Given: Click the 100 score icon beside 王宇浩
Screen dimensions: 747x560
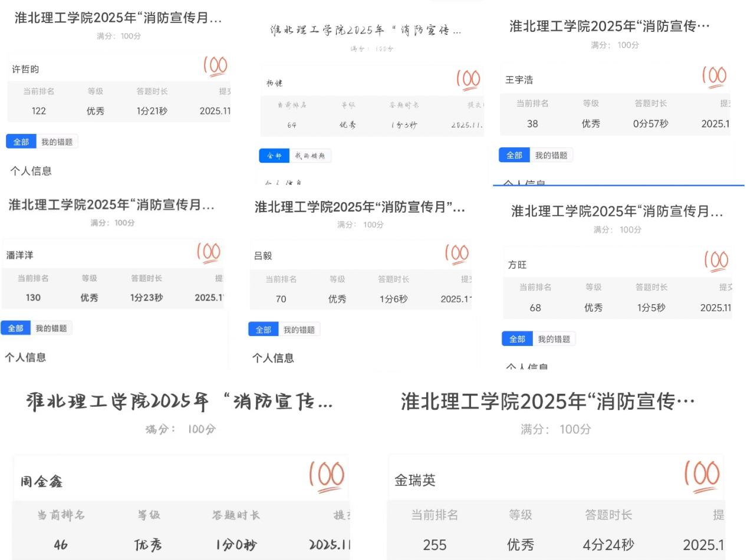Looking at the screenshot, I should 714,77.
